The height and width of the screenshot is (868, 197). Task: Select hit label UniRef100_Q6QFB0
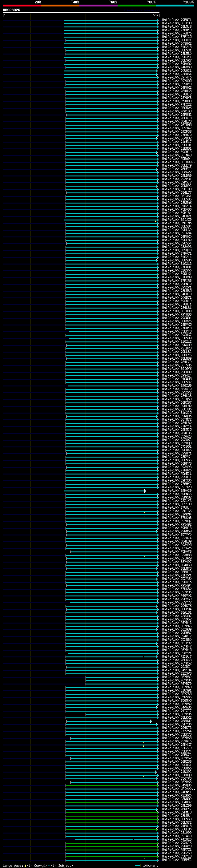(176, 829)
